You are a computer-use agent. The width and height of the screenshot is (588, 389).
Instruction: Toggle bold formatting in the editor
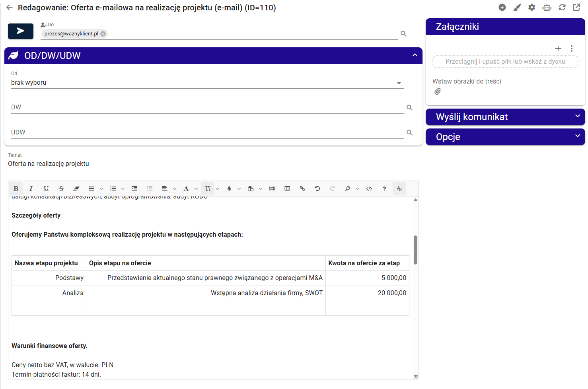click(16, 189)
